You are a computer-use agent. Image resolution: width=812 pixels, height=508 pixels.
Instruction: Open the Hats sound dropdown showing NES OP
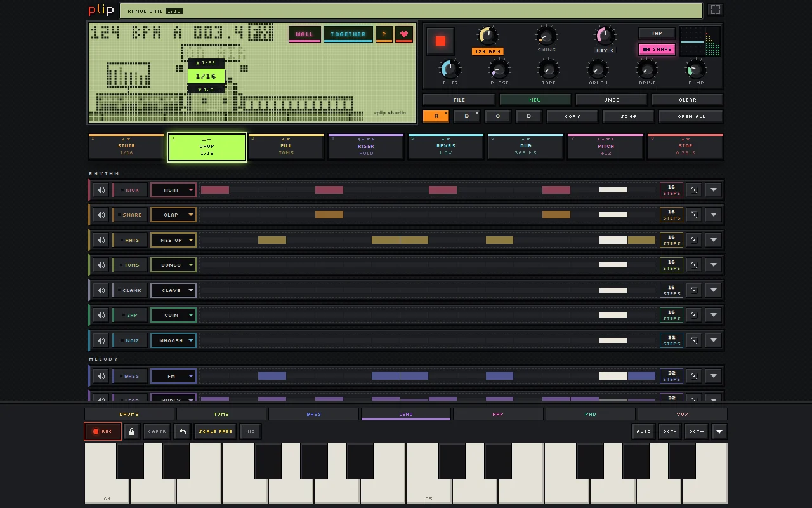173,240
